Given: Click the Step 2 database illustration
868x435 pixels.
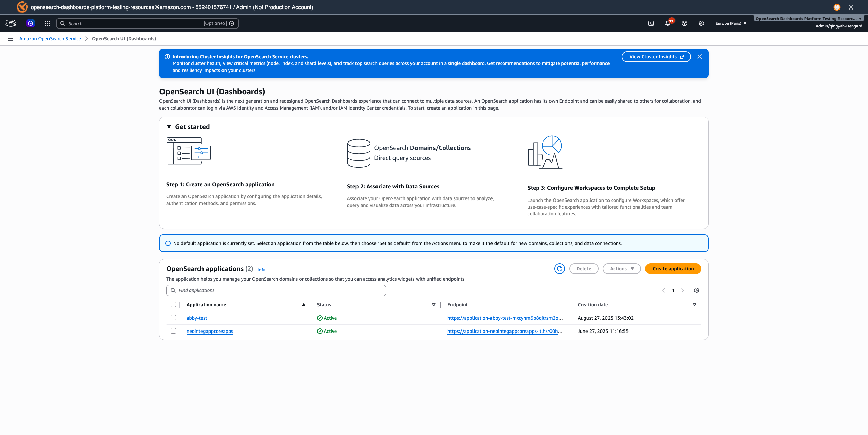Looking at the screenshot, I should (359, 153).
